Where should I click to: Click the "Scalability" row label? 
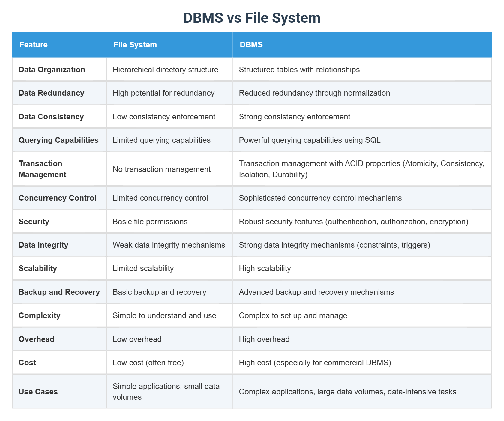tap(59, 268)
